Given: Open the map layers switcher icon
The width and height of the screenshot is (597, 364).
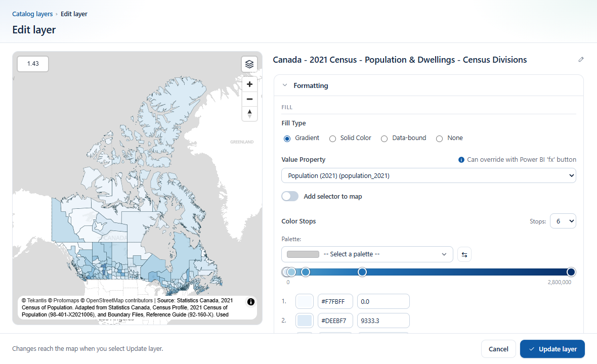Looking at the screenshot, I should (x=249, y=64).
